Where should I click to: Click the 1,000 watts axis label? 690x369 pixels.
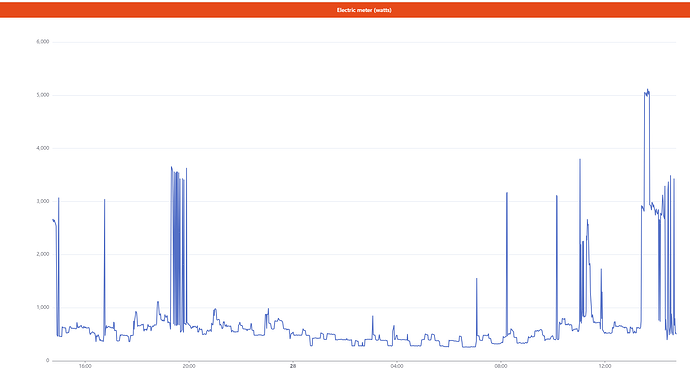point(43,307)
